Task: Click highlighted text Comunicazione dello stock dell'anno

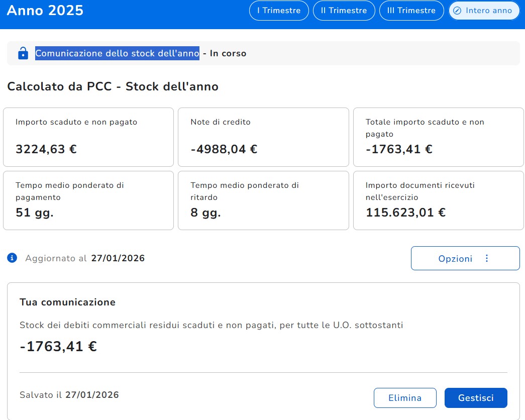Action: pyautogui.click(x=117, y=53)
